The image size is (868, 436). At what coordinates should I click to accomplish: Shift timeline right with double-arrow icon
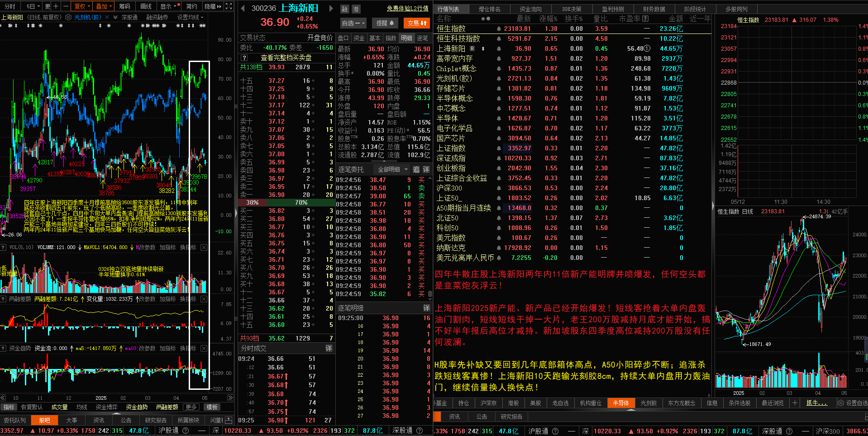pos(230,398)
